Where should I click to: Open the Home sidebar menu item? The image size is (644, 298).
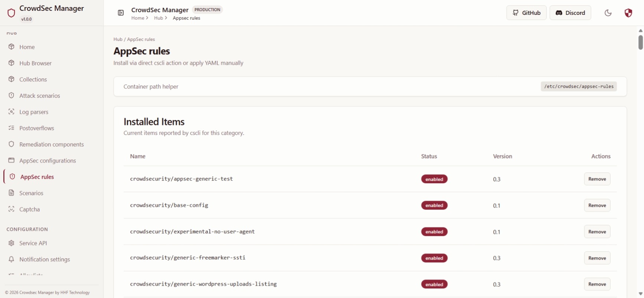pos(52,47)
